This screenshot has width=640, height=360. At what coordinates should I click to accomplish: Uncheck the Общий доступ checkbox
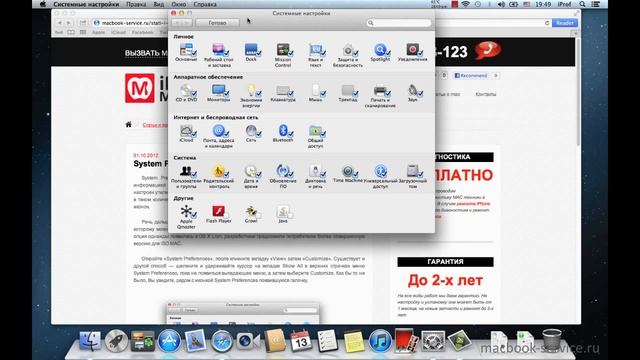[323, 134]
